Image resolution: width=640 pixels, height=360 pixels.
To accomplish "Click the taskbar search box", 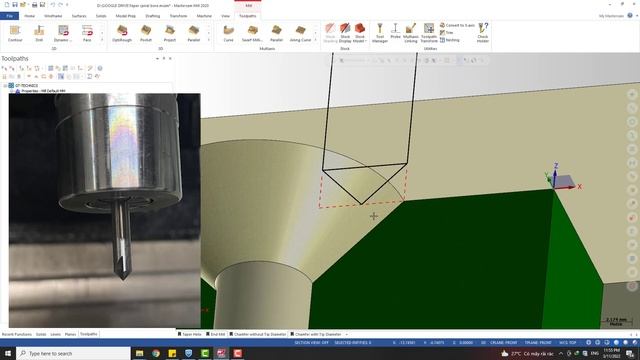I will (x=73, y=353).
